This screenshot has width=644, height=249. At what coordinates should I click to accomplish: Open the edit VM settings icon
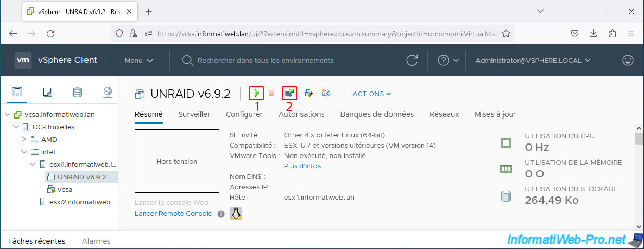[x=309, y=94]
